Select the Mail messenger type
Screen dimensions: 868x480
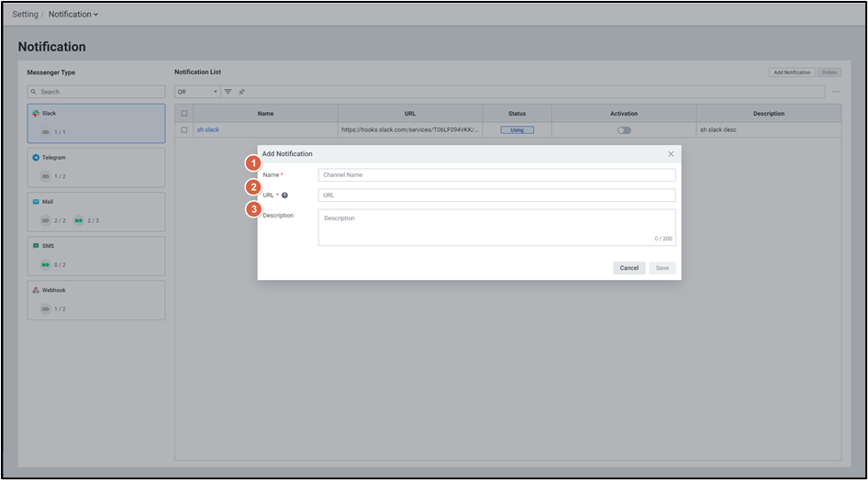pos(96,212)
